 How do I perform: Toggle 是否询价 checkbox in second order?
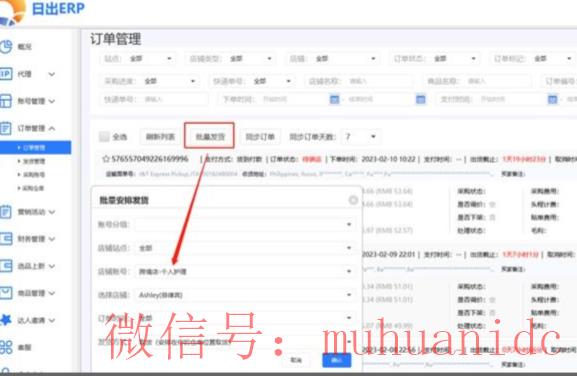pyautogui.click(x=492, y=299)
